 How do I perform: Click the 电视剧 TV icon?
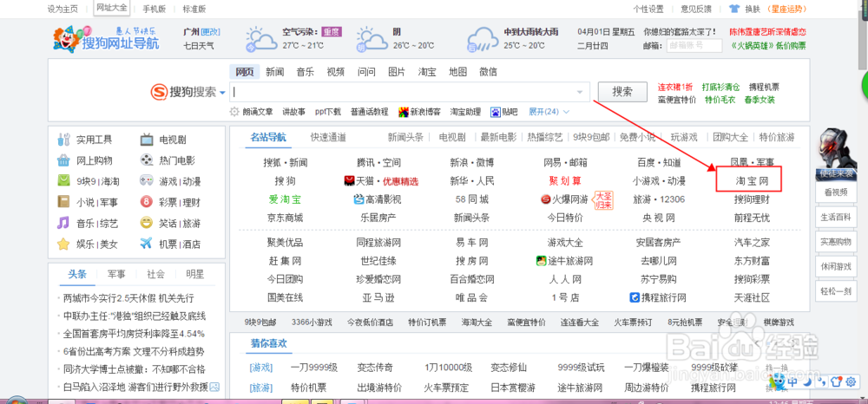(147, 140)
